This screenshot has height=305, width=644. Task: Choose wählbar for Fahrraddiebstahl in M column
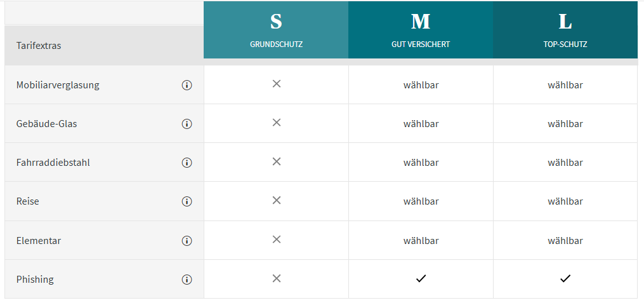pos(421,163)
